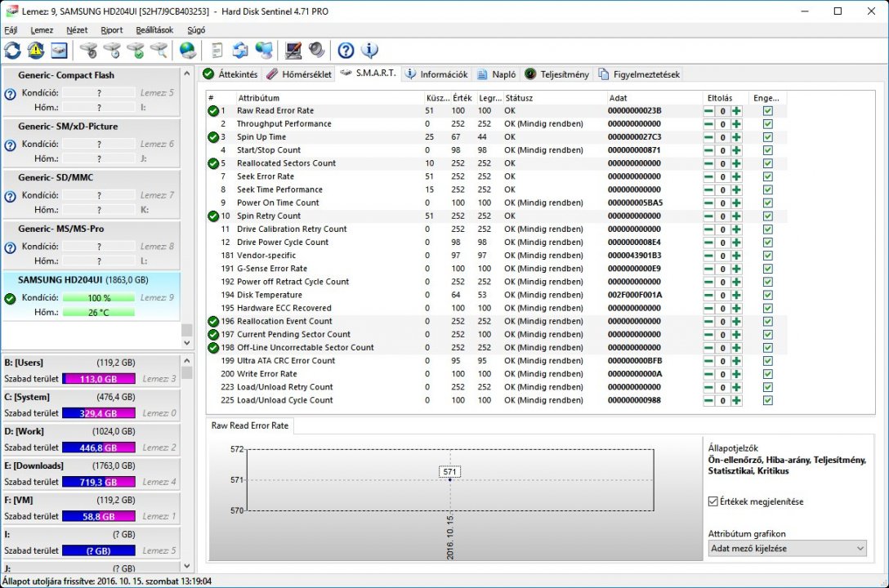Click the plus stepper for Raw Read Error Rate
The image size is (889, 588).
point(736,111)
